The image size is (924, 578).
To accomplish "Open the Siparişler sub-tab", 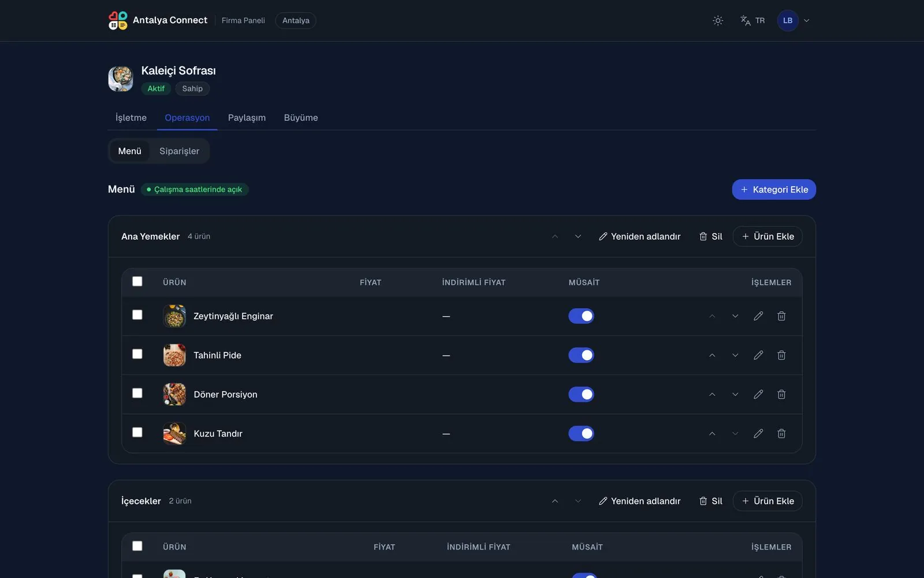I will (179, 151).
